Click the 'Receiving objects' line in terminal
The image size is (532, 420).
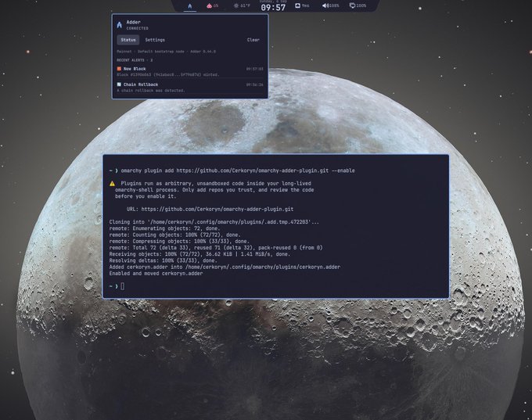pos(199,254)
